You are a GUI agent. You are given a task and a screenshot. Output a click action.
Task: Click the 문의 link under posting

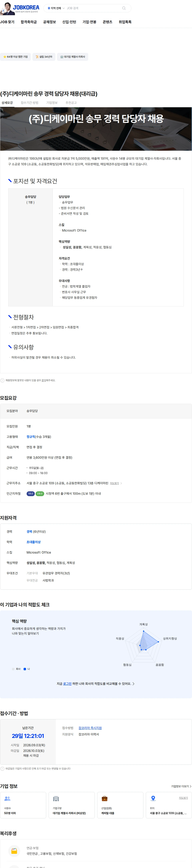click(x=44, y=380)
